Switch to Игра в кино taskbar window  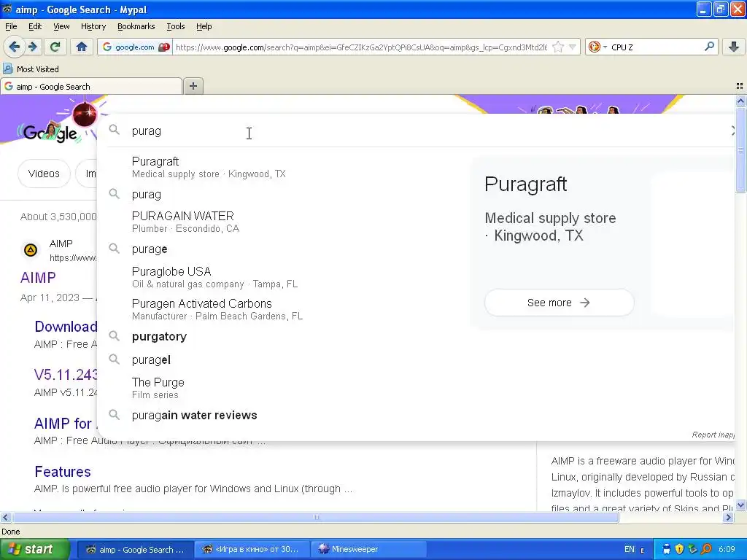(x=252, y=549)
